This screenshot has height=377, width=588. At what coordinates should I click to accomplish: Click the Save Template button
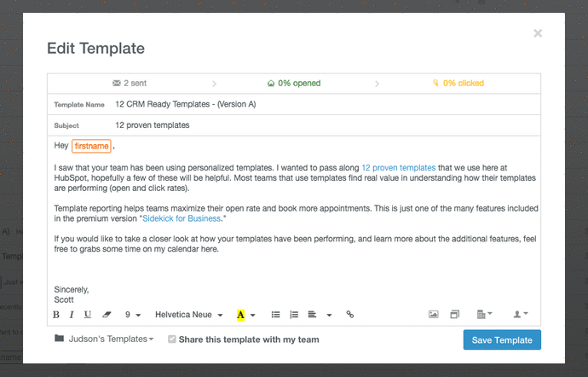pos(502,340)
